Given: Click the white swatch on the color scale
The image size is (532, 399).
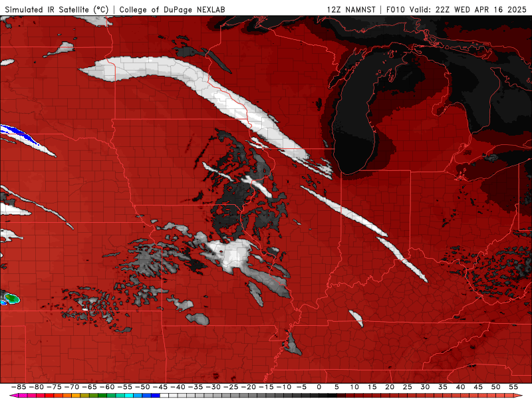Looking at the screenshot, I should (164, 396).
